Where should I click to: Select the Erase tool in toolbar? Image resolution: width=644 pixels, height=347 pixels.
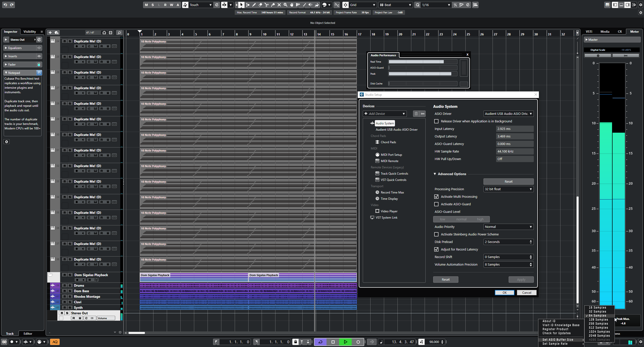tap(260, 5)
